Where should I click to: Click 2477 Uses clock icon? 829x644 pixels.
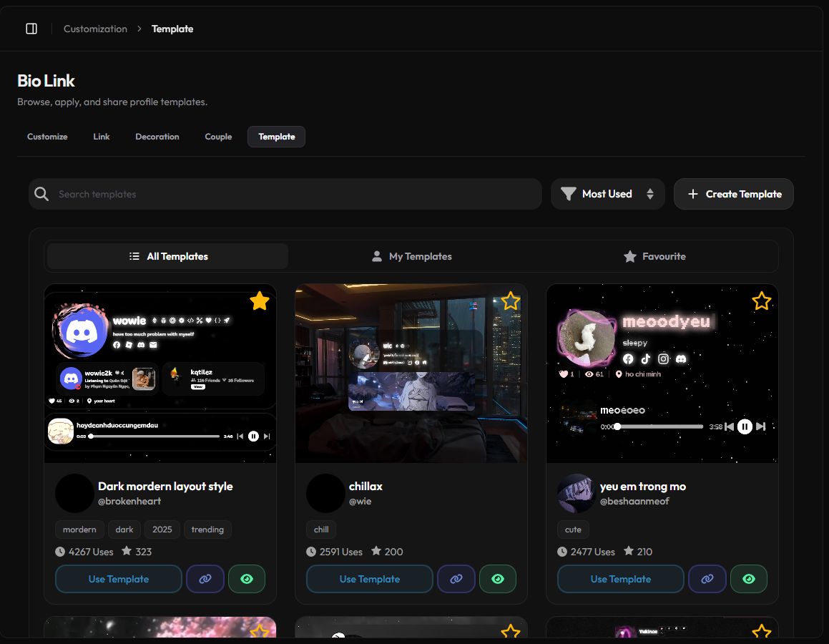pyautogui.click(x=562, y=552)
